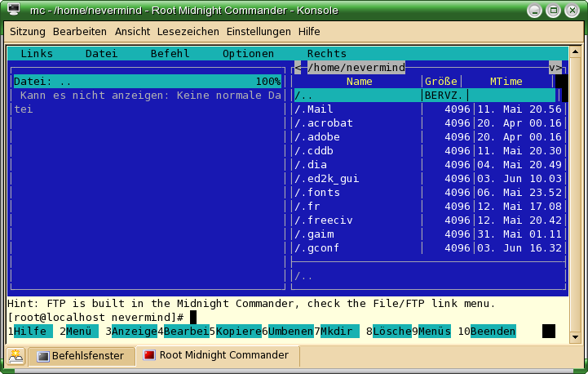Viewport: 588px width, 374px height.
Task: Click the 9 Menüs function key
Action: [x=431, y=332]
